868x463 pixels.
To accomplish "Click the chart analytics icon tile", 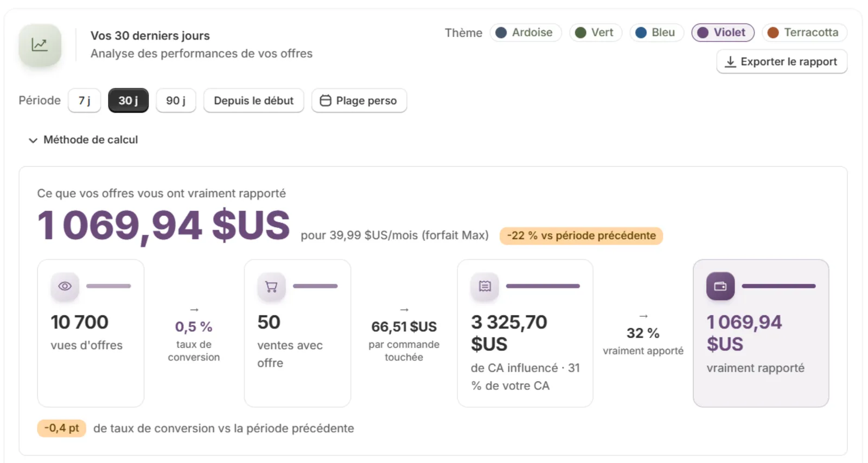I will point(40,45).
